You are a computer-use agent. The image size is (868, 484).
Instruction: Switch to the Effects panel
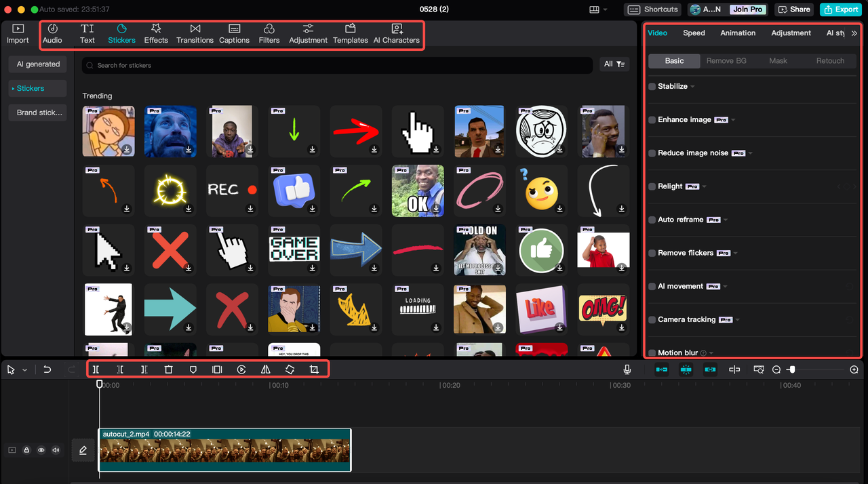point(156,34)
